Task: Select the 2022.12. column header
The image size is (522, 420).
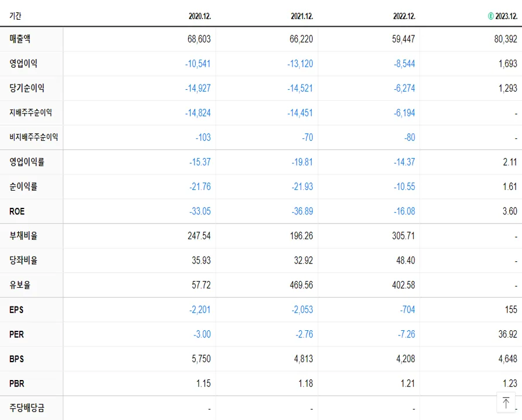Action: 404,16
